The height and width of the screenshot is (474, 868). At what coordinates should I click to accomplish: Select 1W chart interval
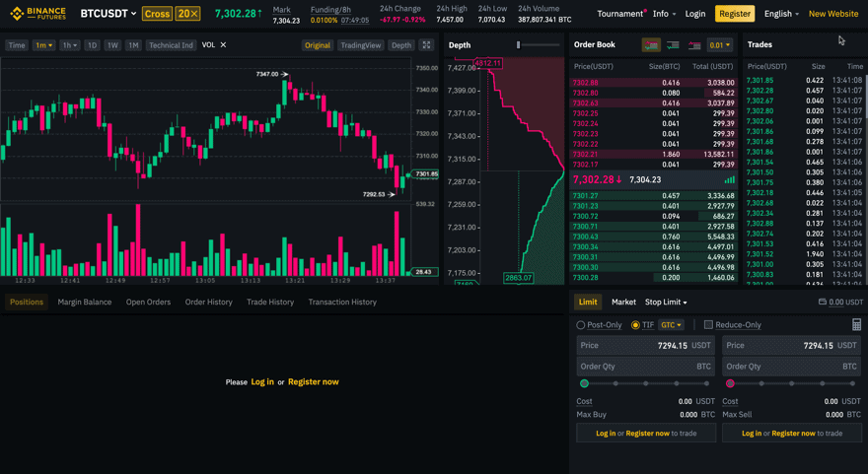pyautogui.click(x=112, y=45)
